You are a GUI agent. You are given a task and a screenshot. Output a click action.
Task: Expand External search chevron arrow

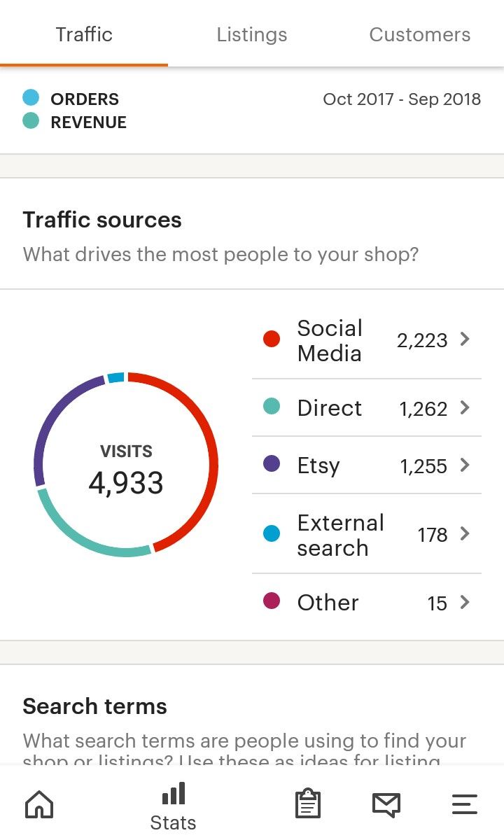click(x=465, y=534)
